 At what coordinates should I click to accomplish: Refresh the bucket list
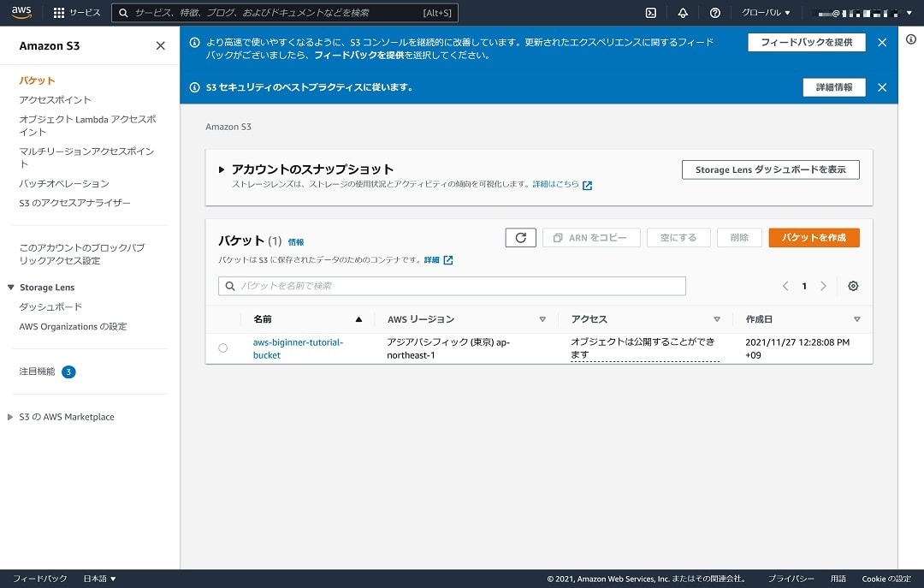coord(520,238)
